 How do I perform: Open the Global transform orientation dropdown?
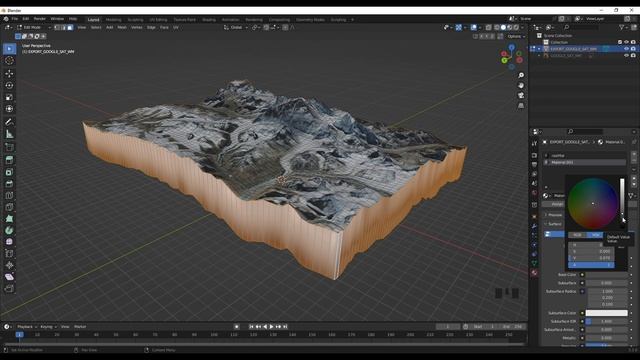pyautogui.click(x=236, y=27)
